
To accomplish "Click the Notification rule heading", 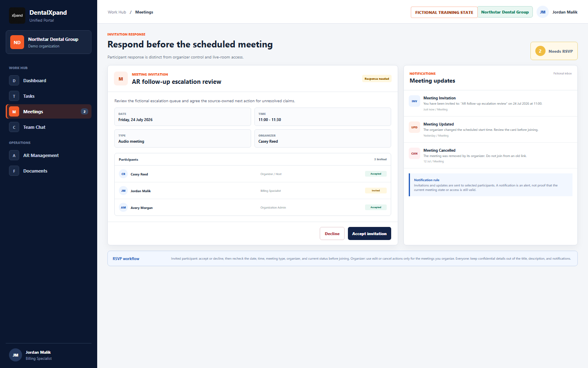I will tap(427, 180).
